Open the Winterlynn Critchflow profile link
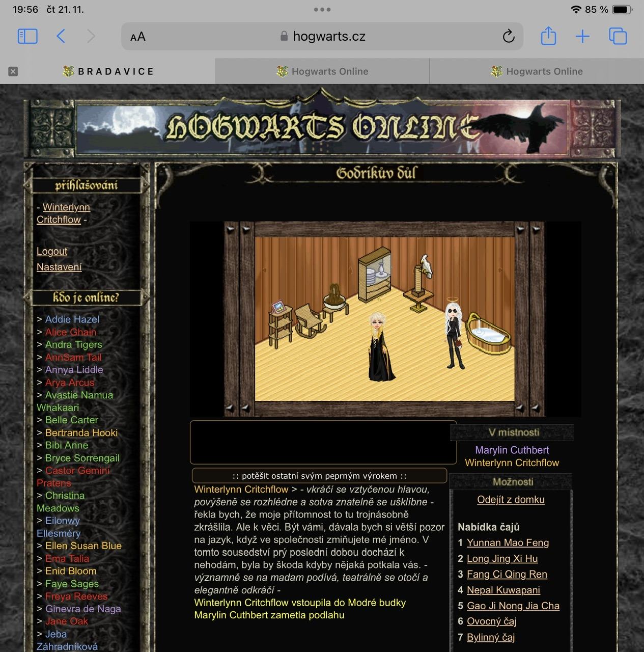 click(x=63, y=213)
